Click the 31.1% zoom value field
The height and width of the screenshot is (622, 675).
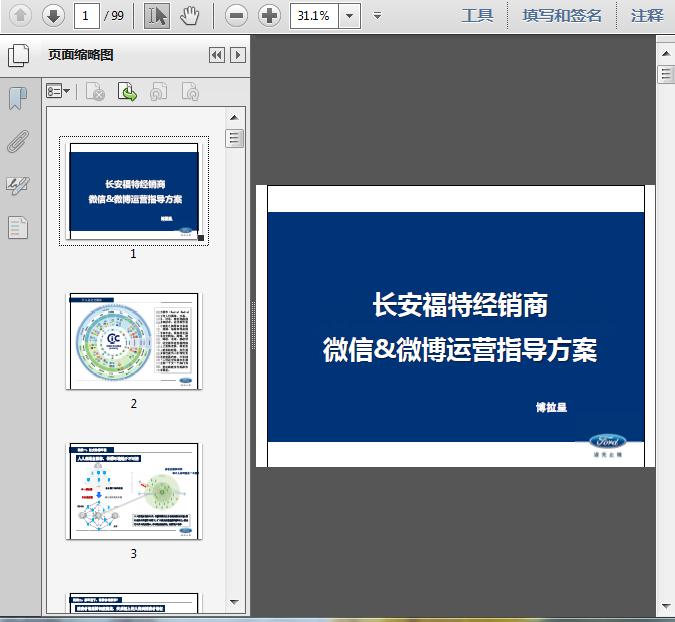314,16
